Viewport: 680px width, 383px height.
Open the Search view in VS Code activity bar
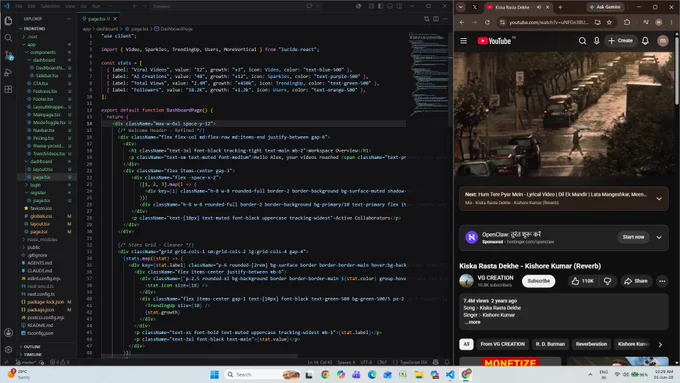click(8, 38)
